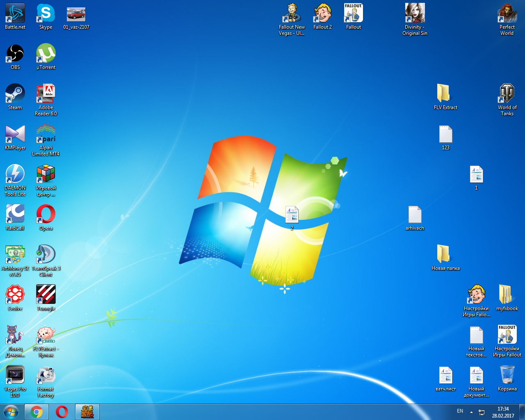Click the Perfect World shortcut
The height and width of the screenshot is (420, 525).
pyautogui.click(x=507, y=20)
